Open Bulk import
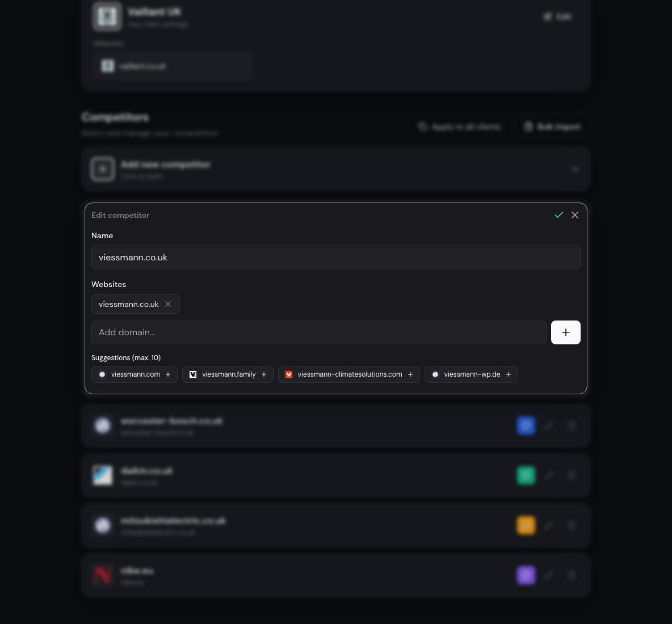This screenshot has width=672, height=624. click(x=552, y=127)
